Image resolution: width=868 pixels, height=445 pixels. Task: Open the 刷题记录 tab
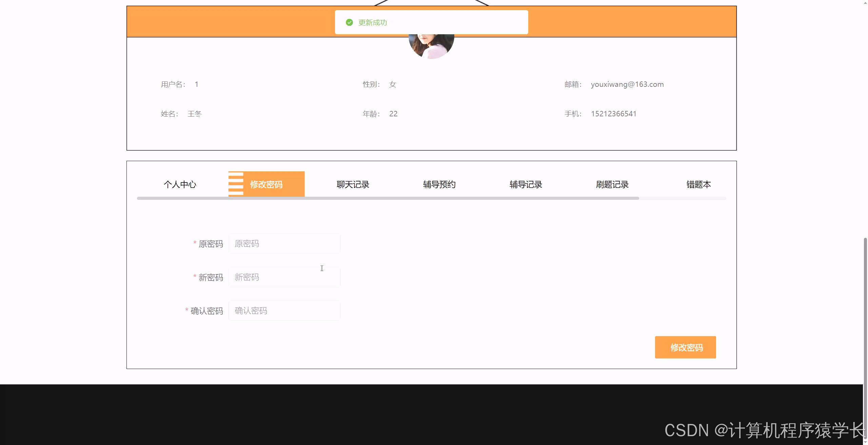pos(612,185)
